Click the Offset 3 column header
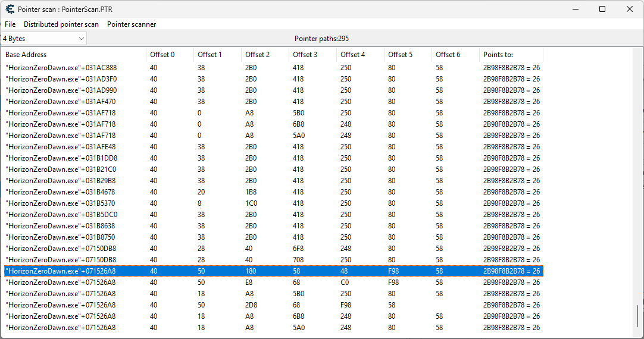 pyautogui.click(x=312, y=55)
